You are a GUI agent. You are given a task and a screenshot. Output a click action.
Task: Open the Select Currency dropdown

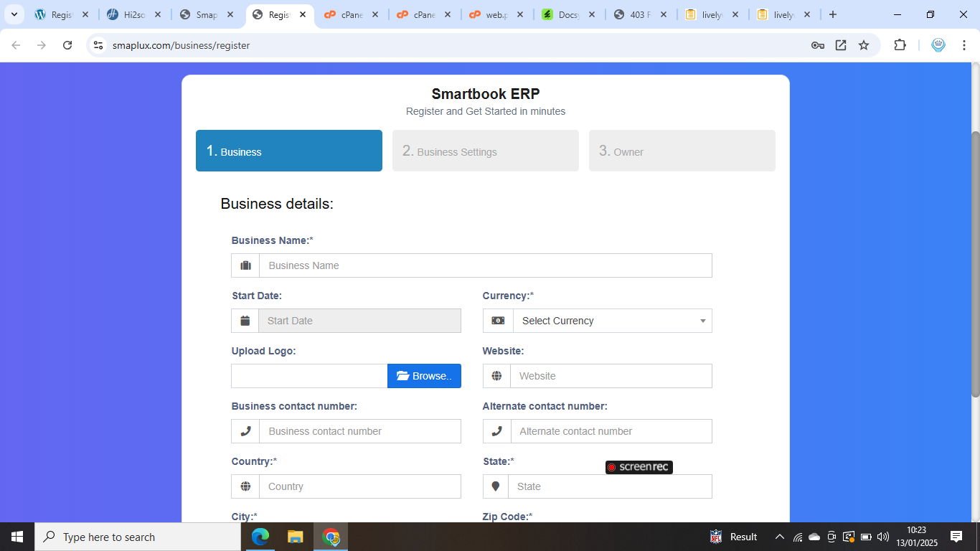coord(612,321)
